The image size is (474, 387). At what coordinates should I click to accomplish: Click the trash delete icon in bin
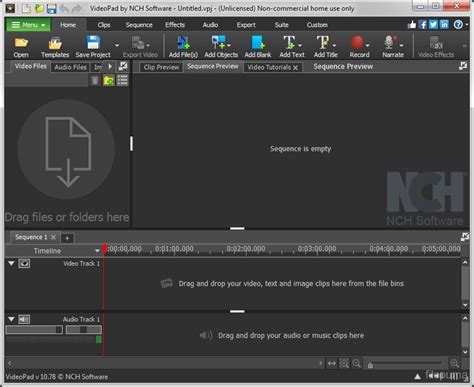[x=95, y=80]
